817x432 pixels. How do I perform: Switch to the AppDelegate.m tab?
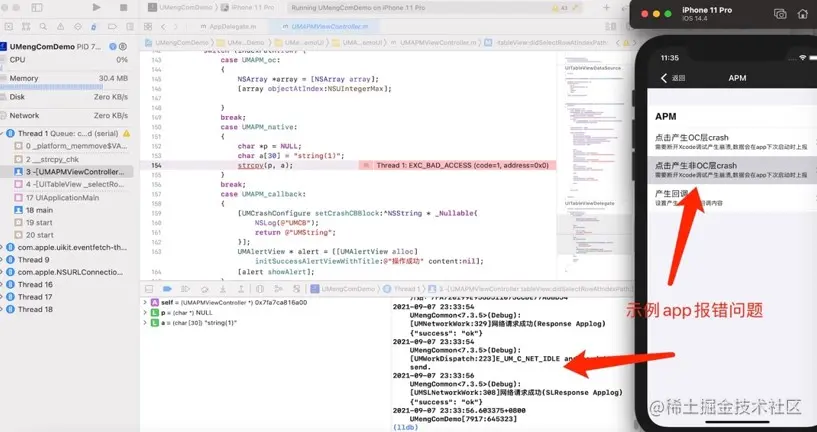(228, 27)
